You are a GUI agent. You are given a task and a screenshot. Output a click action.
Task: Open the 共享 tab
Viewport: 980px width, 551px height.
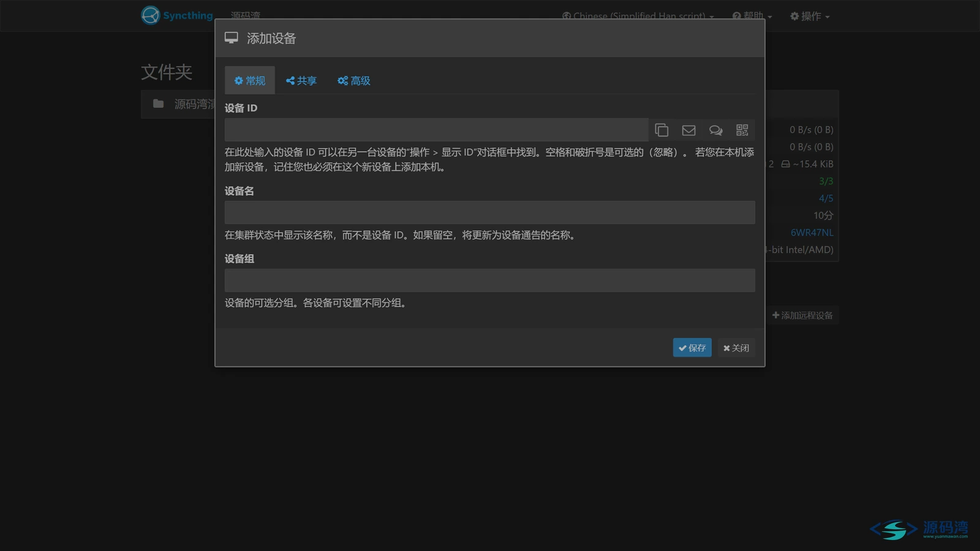(x=301, y=81)
